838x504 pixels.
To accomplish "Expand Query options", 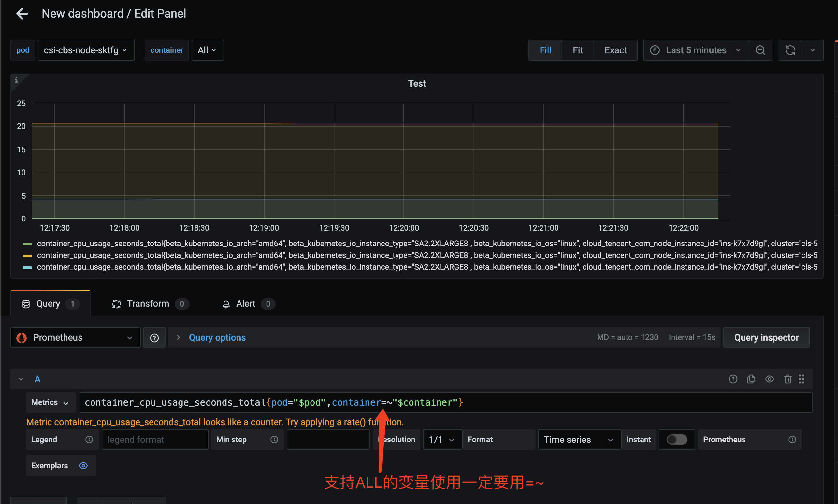I will coord(217,338).
